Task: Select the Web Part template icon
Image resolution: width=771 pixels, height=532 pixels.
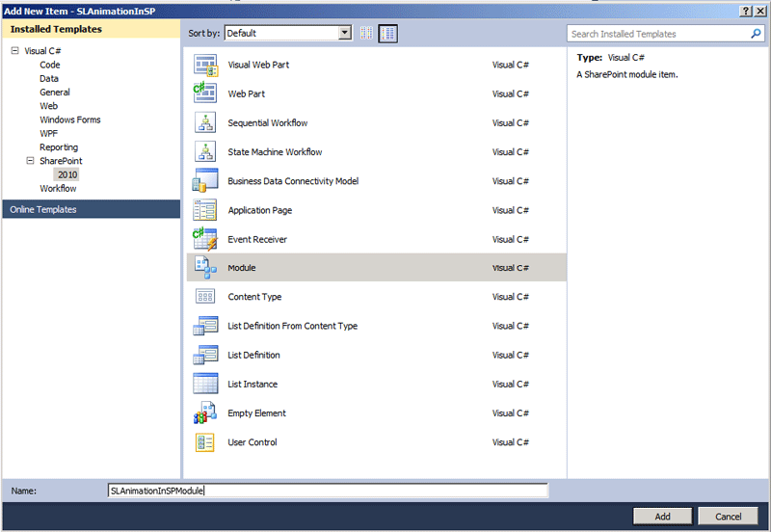Action: click(205, 93)
